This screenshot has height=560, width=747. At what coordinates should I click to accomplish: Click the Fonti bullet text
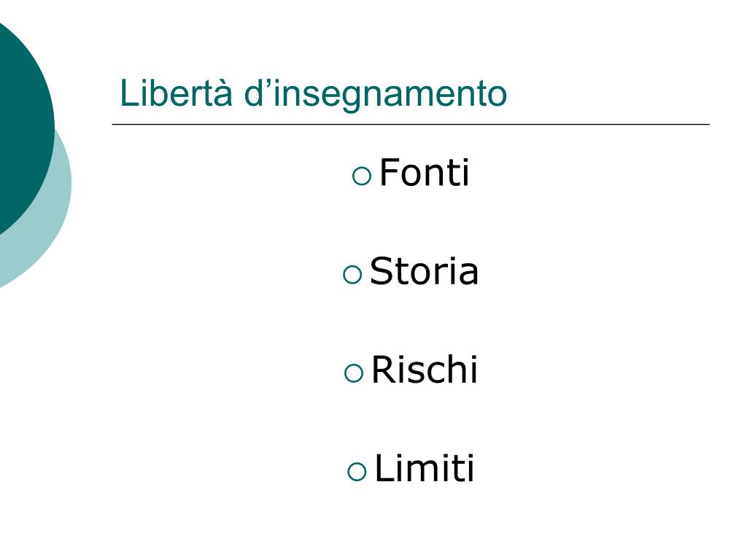point(424,172)
